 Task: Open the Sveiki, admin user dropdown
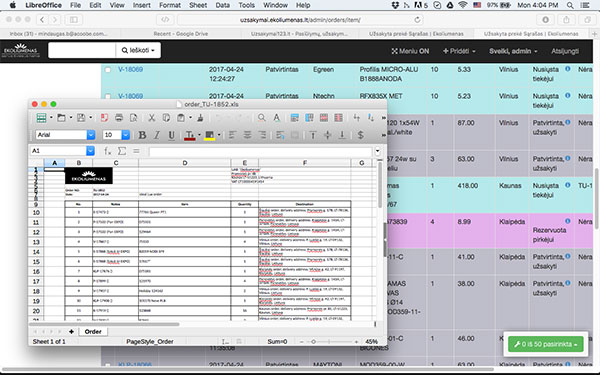pos(513,51)
